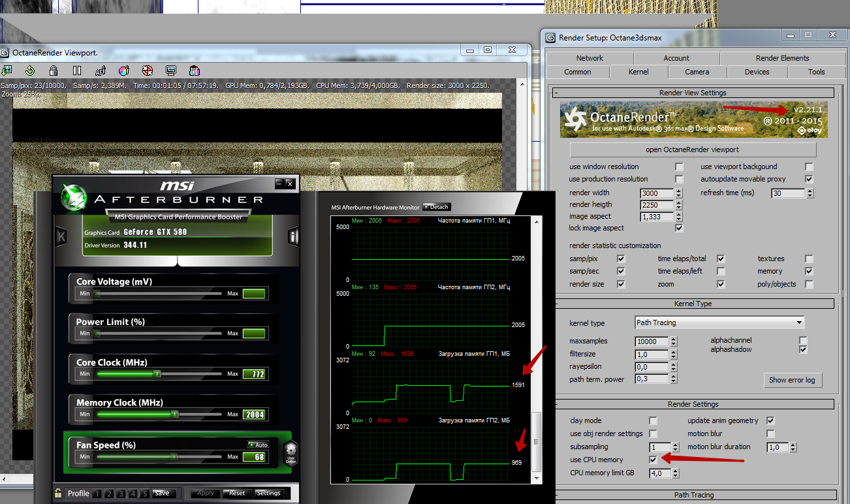Collapse the Render Settings rollout
850x504 pixels.
pos(693,404)
